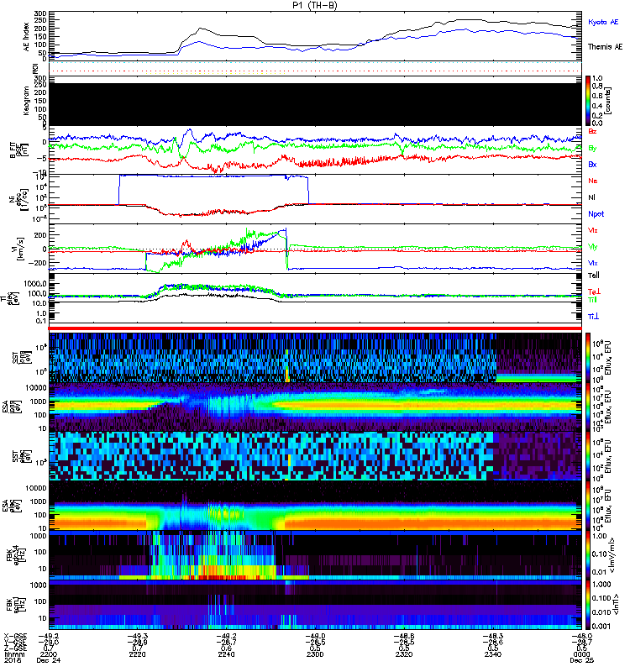
Task: Click the FBK nT color bar
Action: tap(588, 605)
